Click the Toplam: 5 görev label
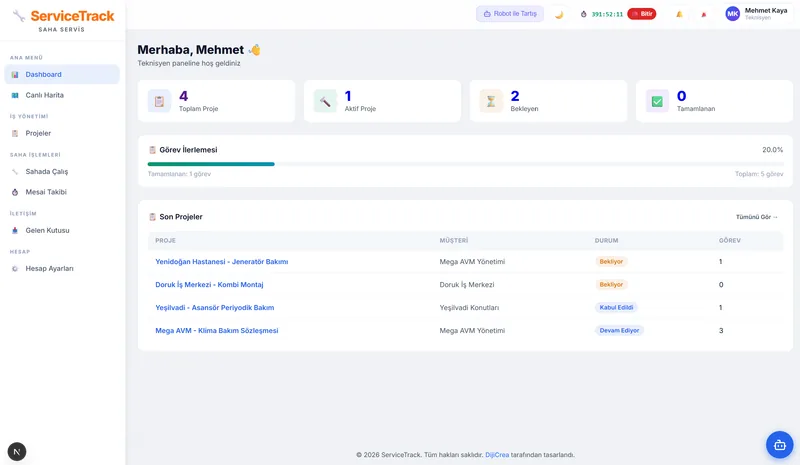This screenshot has height=465, width=800. 759,174
